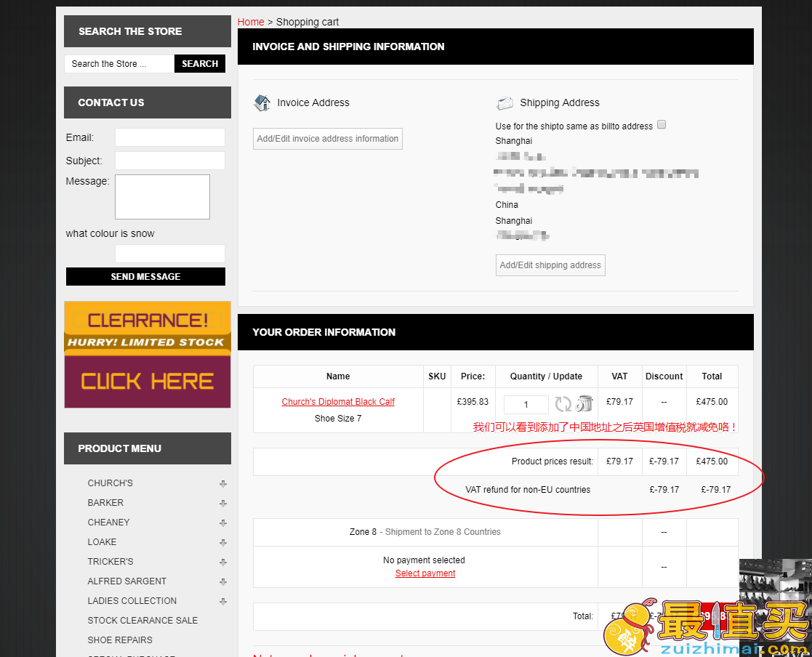
Task: Click the Invoice Address house icon
Action: [262, 102]
